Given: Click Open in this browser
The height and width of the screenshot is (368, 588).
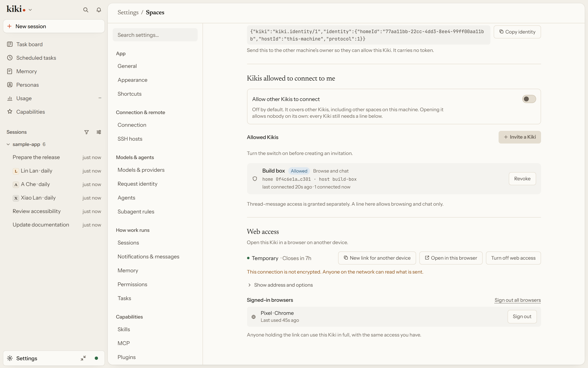Looking at the screenshot, I should click(451, 258).
